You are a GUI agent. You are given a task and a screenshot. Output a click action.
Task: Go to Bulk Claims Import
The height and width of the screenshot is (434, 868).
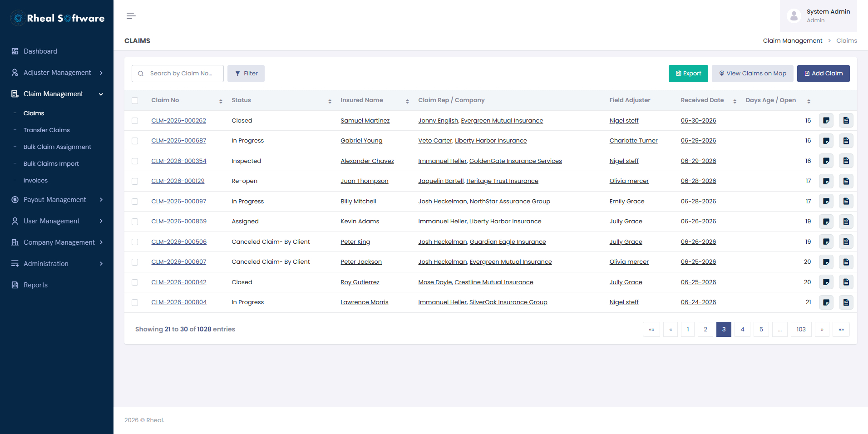coord(51,163)
